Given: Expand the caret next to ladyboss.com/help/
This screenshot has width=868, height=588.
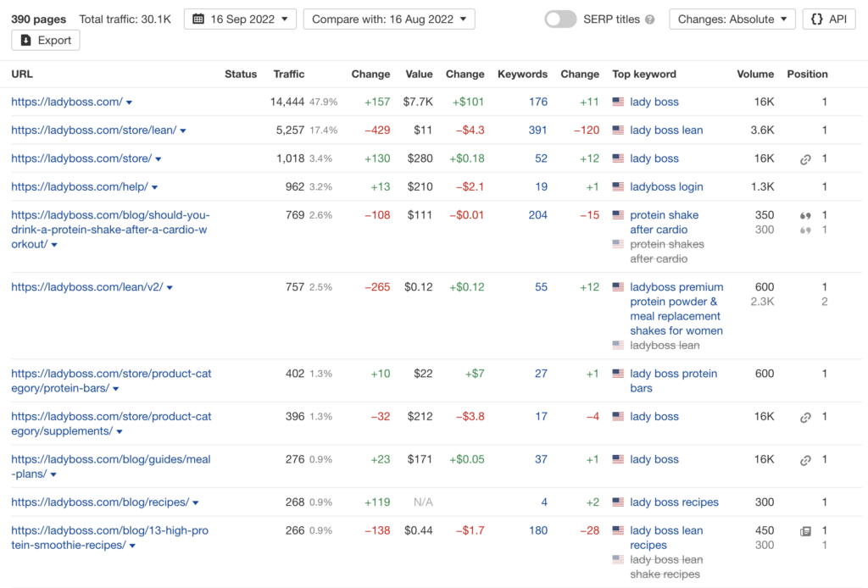Looking at the screenshot, I should [x=154, y=187].
